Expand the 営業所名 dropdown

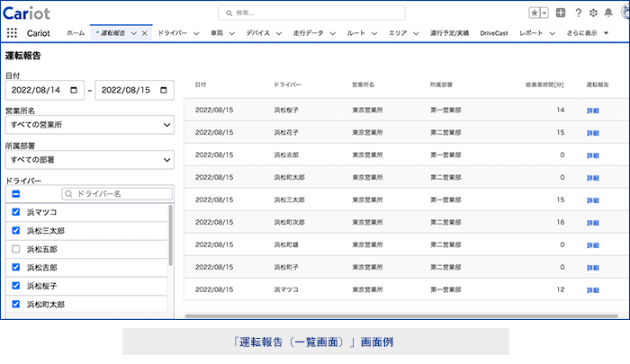89,125
